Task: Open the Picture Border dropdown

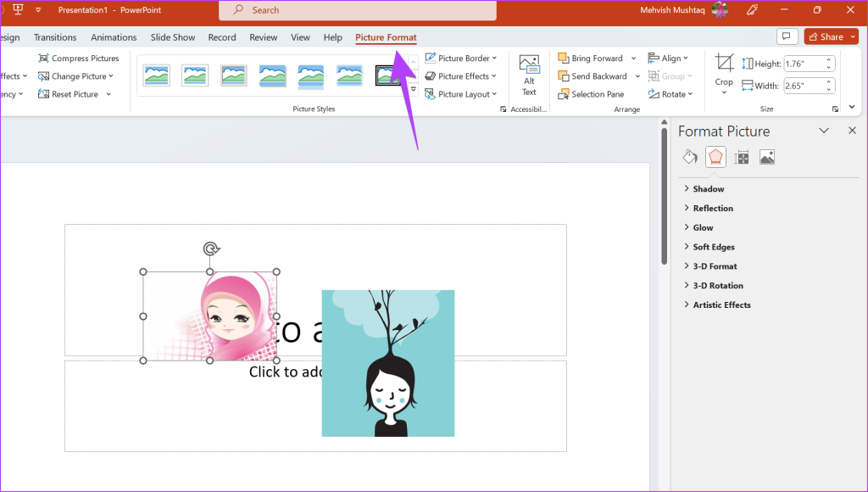Action: 460,59
